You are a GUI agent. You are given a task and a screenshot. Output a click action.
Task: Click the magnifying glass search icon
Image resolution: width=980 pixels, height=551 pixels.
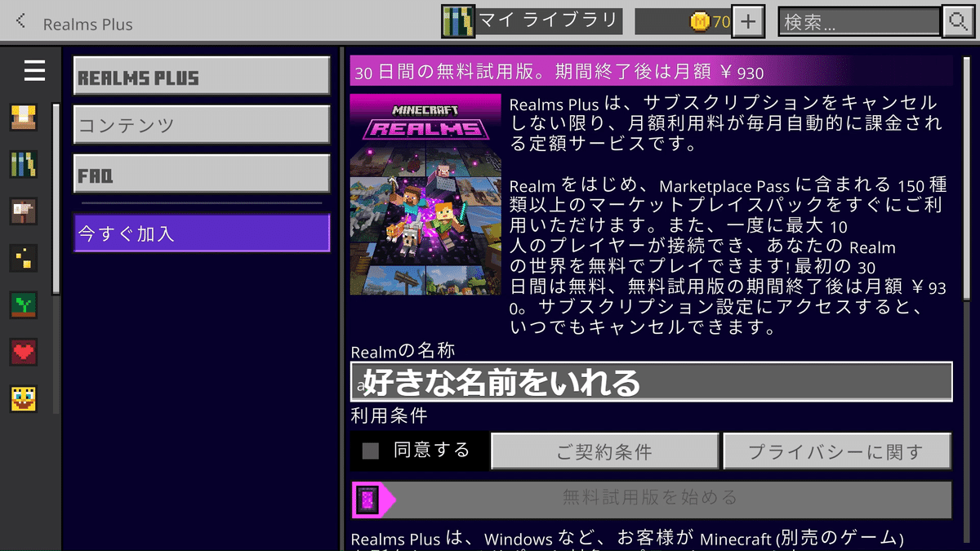[x=956, y=21]
